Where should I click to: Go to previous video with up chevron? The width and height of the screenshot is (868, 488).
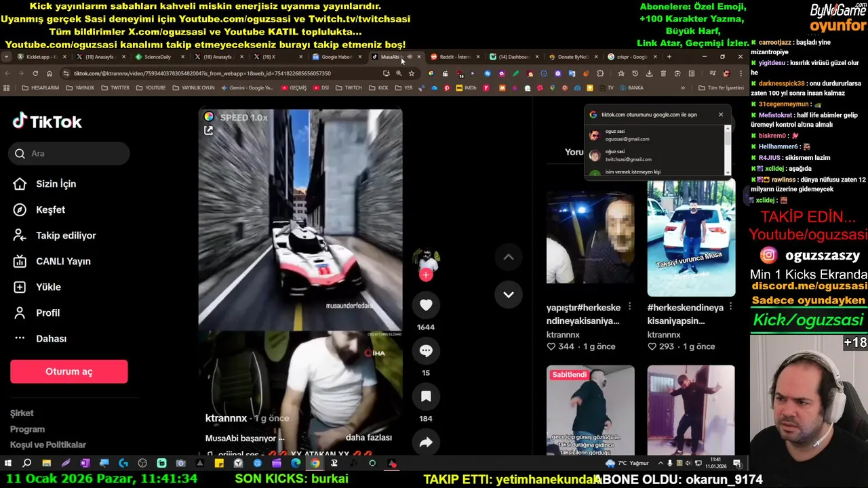(509, 257)
